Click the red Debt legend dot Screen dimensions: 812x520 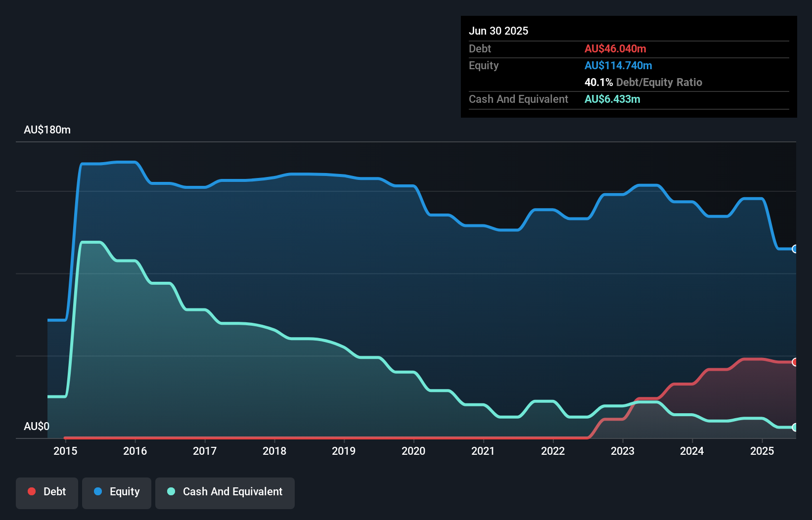[32, 491]
